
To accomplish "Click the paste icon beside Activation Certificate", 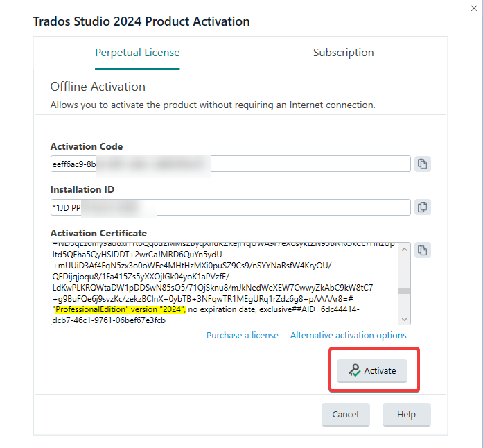I will (x=422, y=250).
